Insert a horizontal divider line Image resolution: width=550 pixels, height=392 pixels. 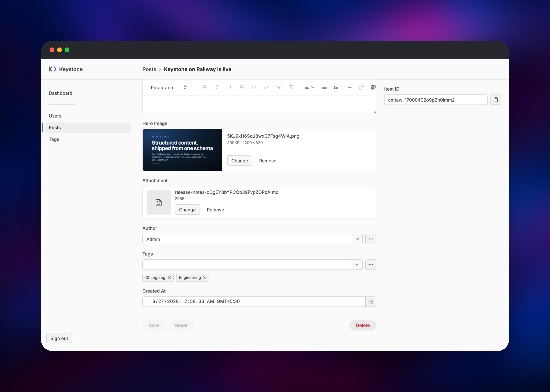coord(349,87)
